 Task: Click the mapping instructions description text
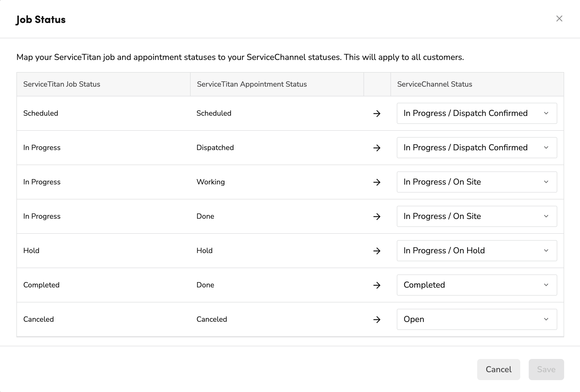tap(240, 57)
